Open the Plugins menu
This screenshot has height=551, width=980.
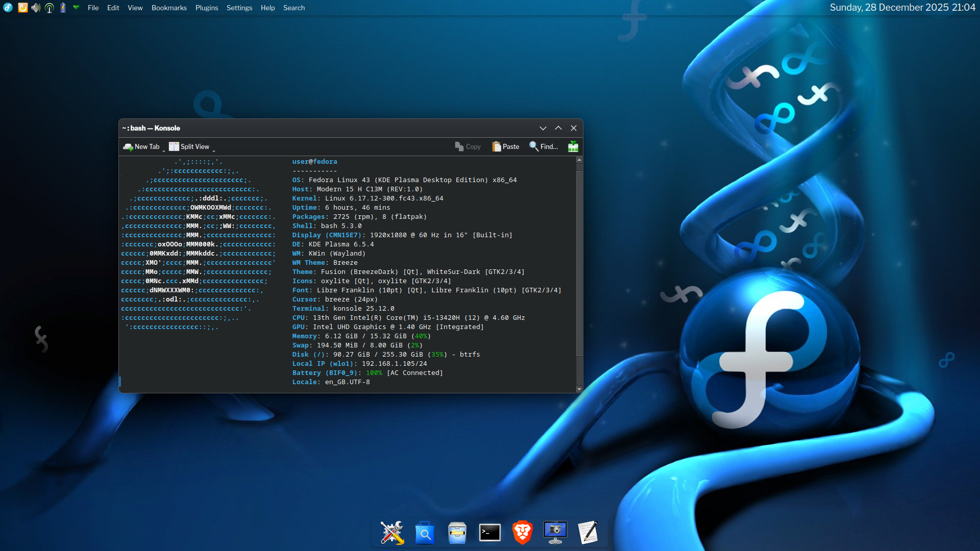(207, 8)
